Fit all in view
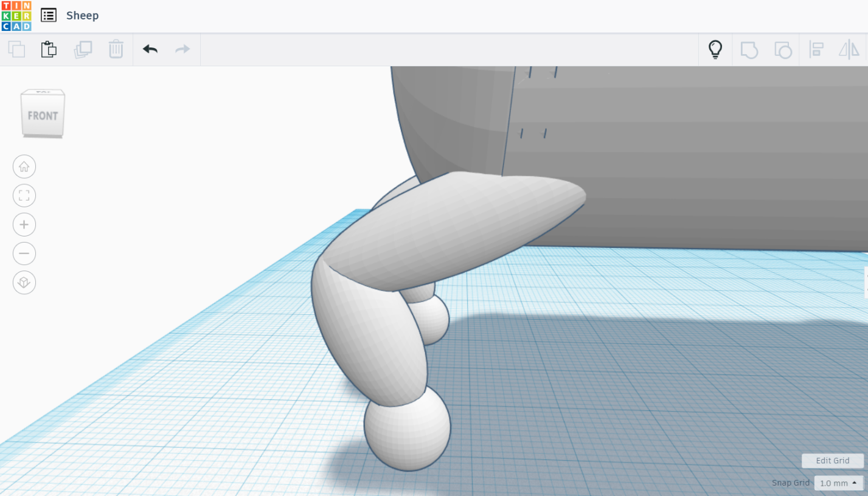 click(24, 196)
